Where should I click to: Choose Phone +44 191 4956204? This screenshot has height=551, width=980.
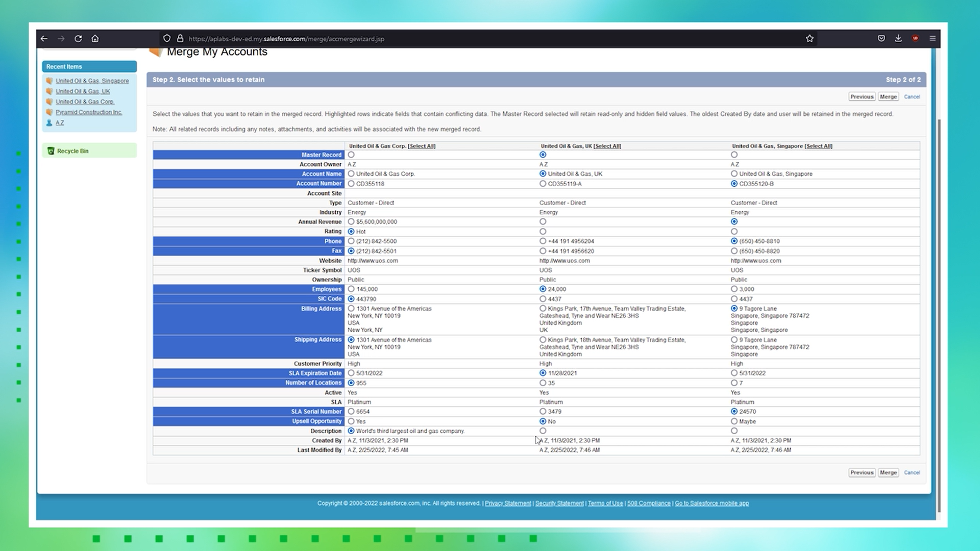click(x=543, y=241)
